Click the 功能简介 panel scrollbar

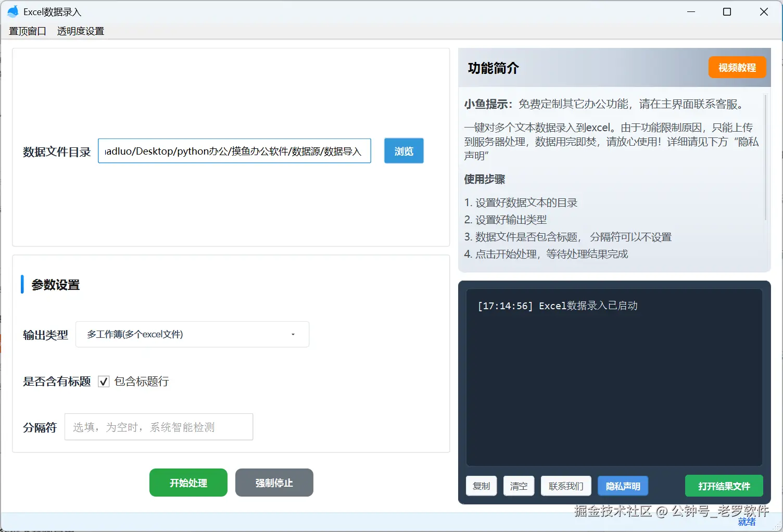tap(765, 156)
